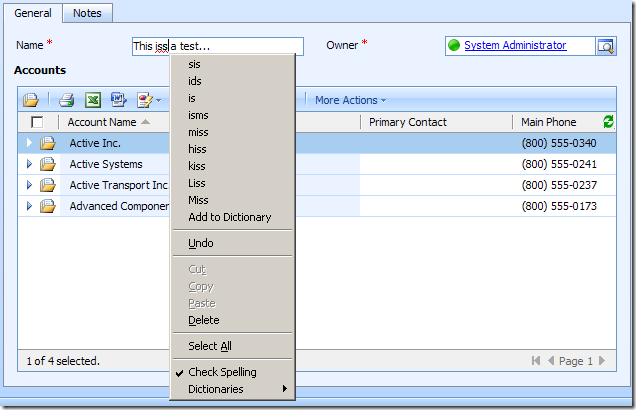
Task: Choose spelling suggestion 'isms'
Action: point(233,116)
